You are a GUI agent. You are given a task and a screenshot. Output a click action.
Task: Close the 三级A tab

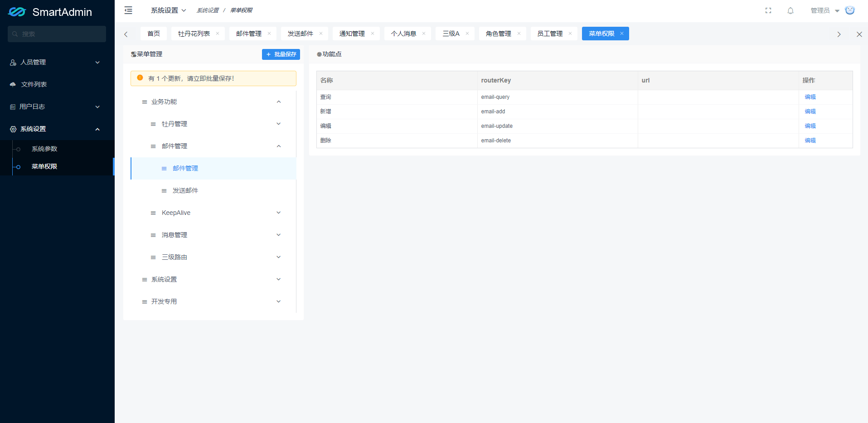point(467,34)
